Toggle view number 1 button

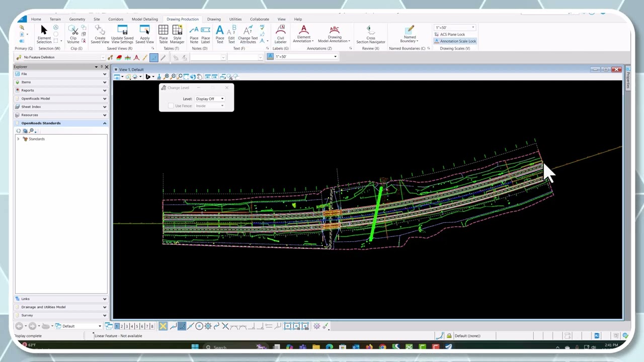[117, 326]
